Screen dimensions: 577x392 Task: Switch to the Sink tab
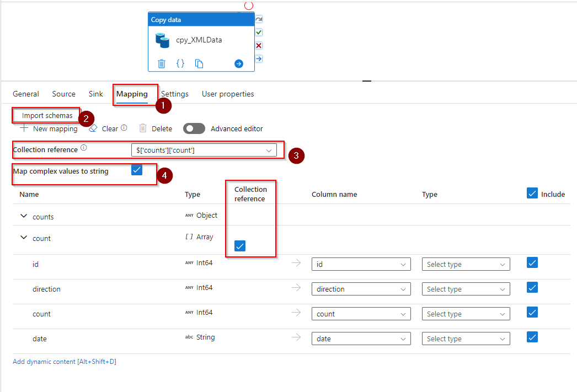95,94
